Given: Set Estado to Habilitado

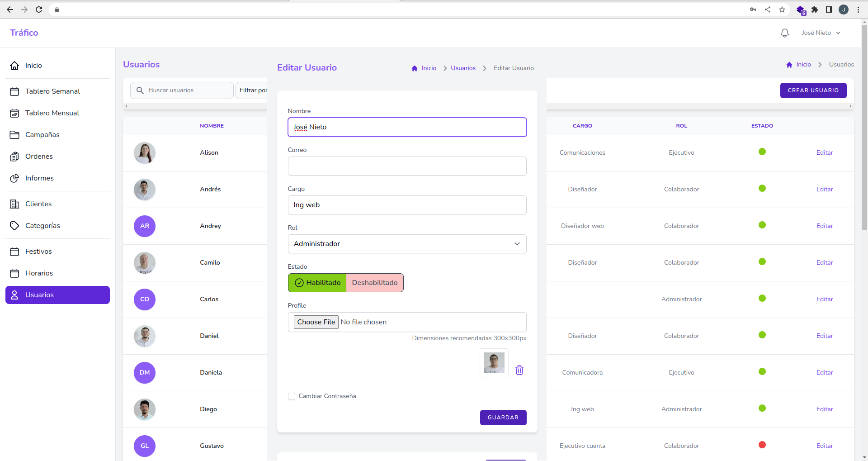Looking at the screenshot, I should [x=317, y=283].
